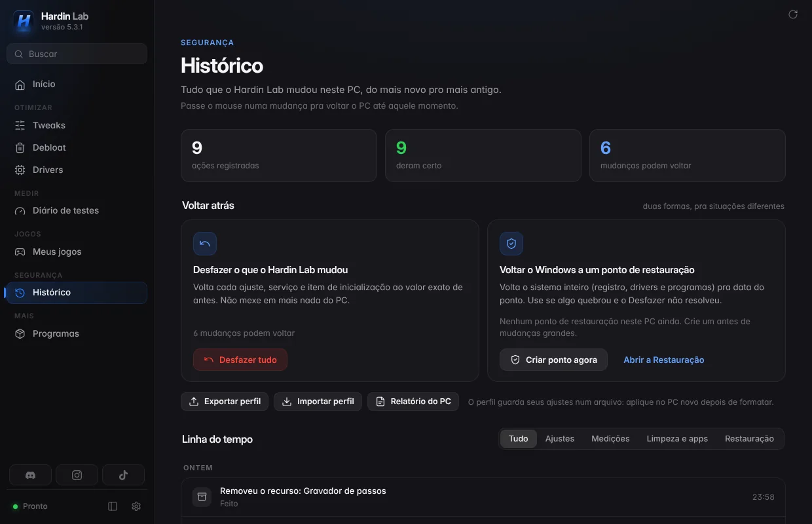
Task: Click the Drivers chip icon
Action: [x=20, y=170]
